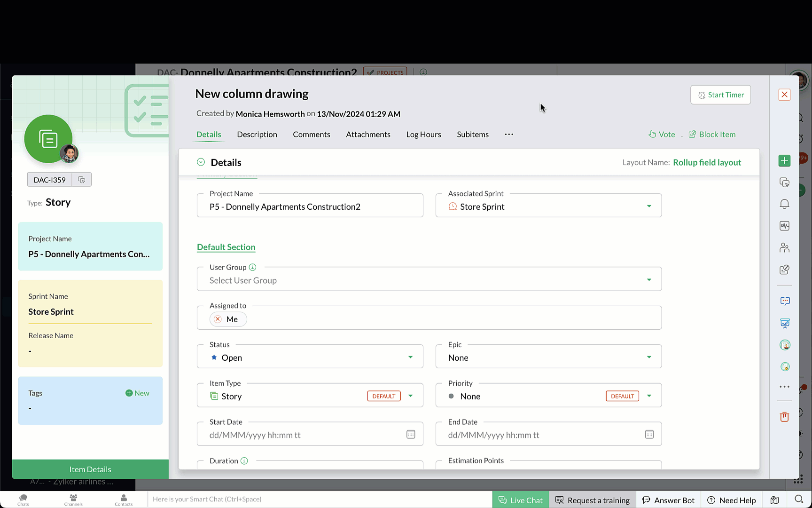Add a New tag in Tags panel
The height and width of the screenshot is (508, 812).
pos(137,393)
